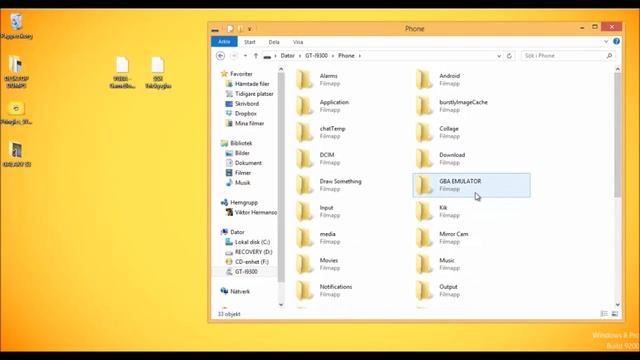The height and width of the screenshot is (360, 640).
Task: Open recent locations dropdown arrow
Action: coord(245,56)
